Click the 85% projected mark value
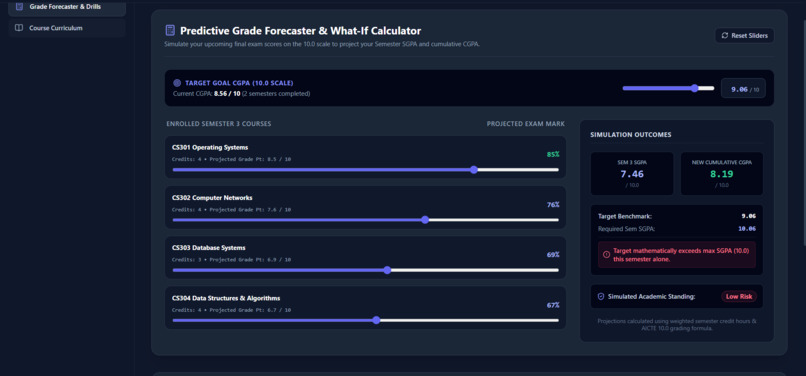Viewport: 806px width, 376px height. pyautogui.click(x=553, y=154)
